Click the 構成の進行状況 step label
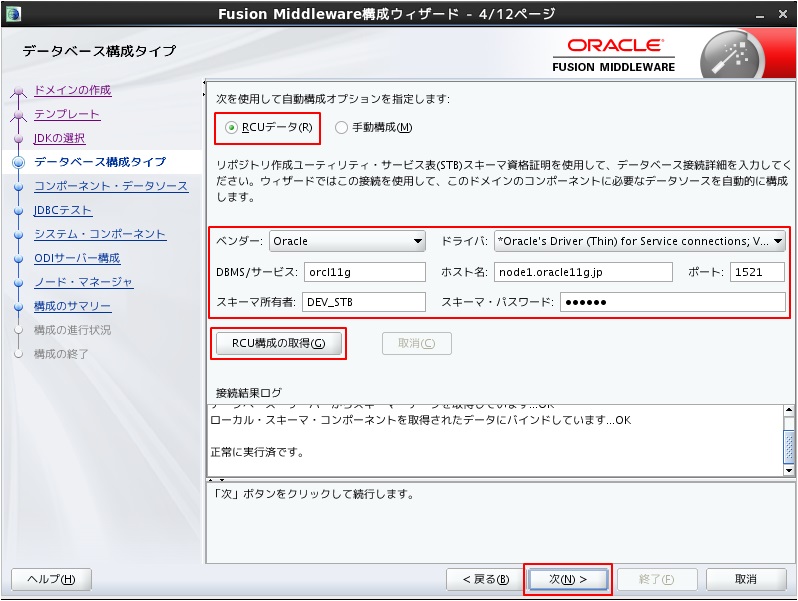This screenshot has height=601, width=798. (72, 330)
